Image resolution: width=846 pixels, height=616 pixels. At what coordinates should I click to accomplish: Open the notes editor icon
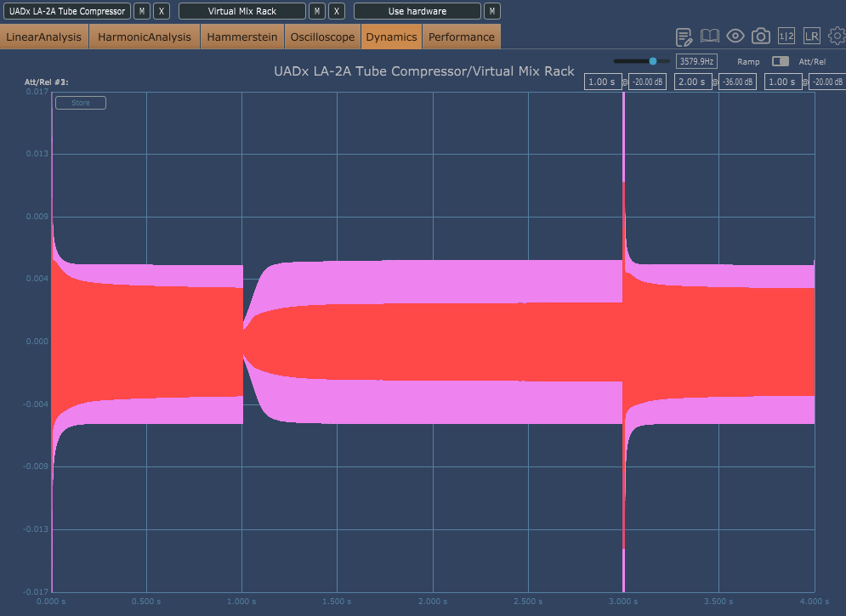(x=684, y=37)
